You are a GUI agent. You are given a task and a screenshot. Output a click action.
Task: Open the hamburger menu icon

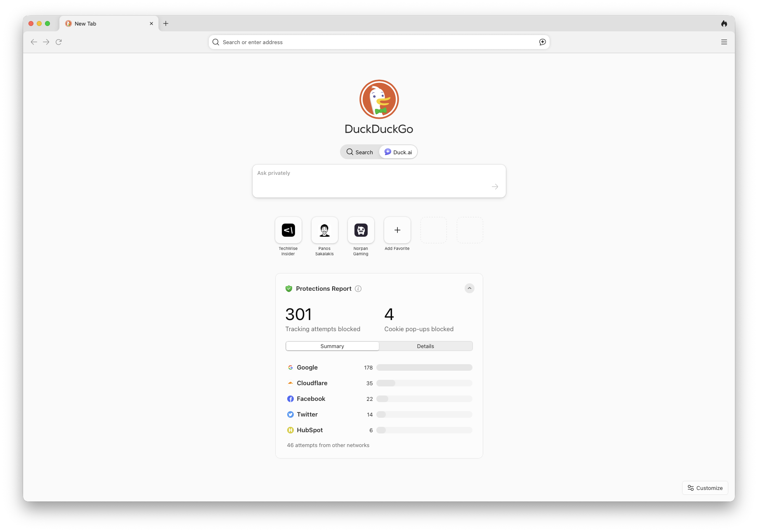[x=724, y=42]
